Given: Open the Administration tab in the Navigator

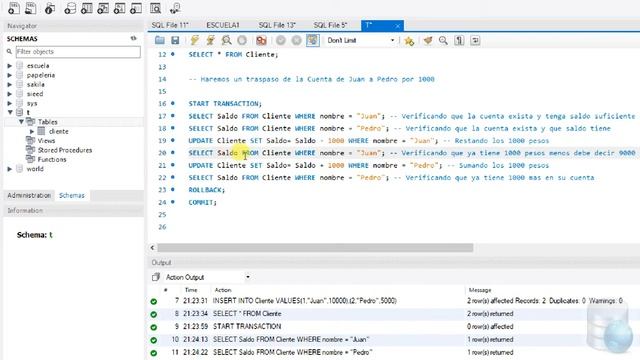Looking at the screenshot, I should 29,196.
